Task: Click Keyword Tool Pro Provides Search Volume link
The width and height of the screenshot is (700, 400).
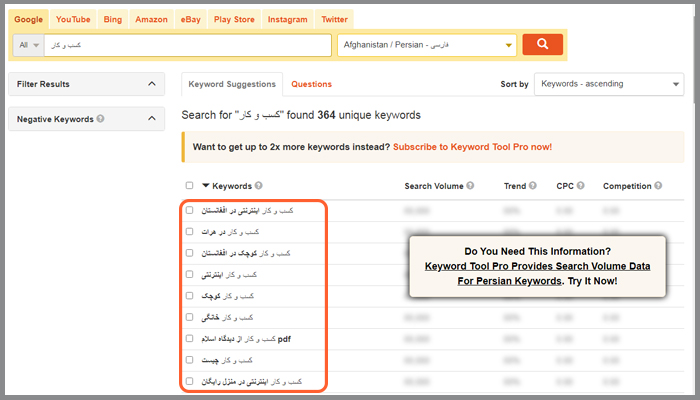Action: point(538,273)
